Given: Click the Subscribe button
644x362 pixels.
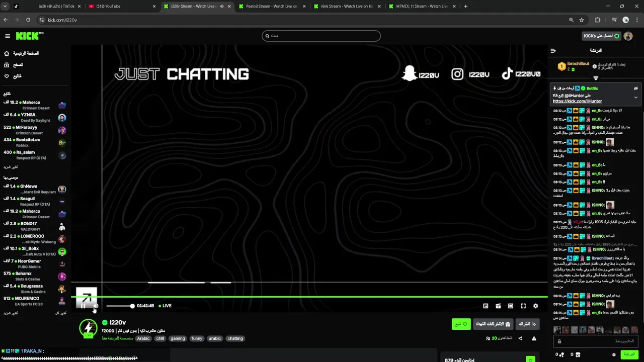Looking at the screenshot, I should point(527,324).
